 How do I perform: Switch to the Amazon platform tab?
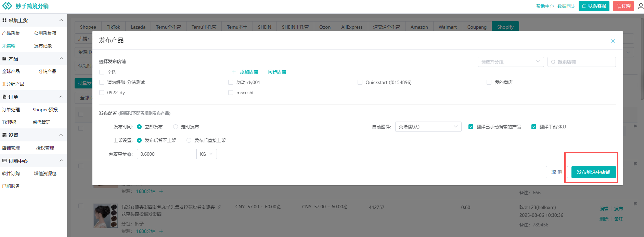click(419, 27)
